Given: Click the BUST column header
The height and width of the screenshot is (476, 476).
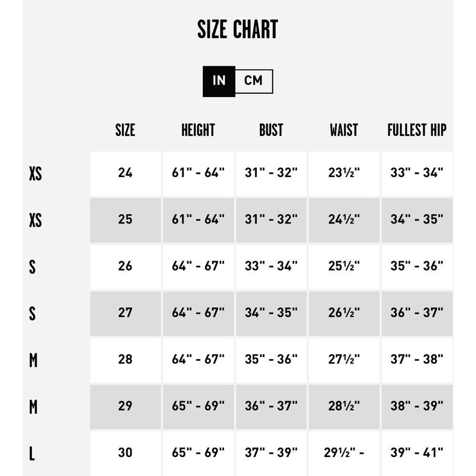Looking at the screenshot, I should (271, 130).
